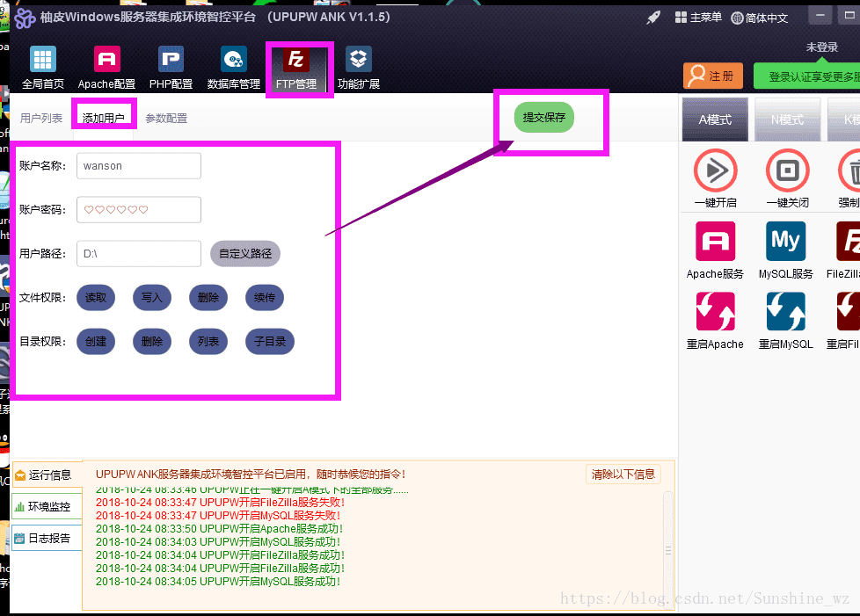Open 功能扩展 extensions icon
This screenshot has width=860, height=616.
[358, 68]
